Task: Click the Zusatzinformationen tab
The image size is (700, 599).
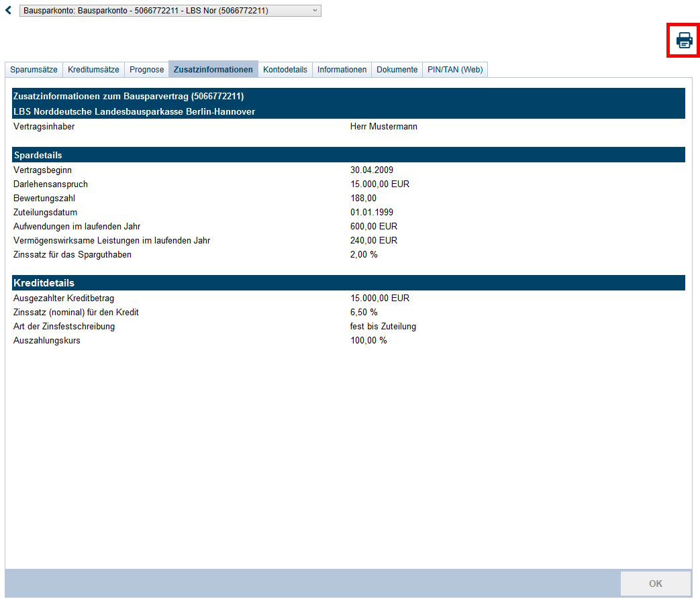Action: pos(213,70)
